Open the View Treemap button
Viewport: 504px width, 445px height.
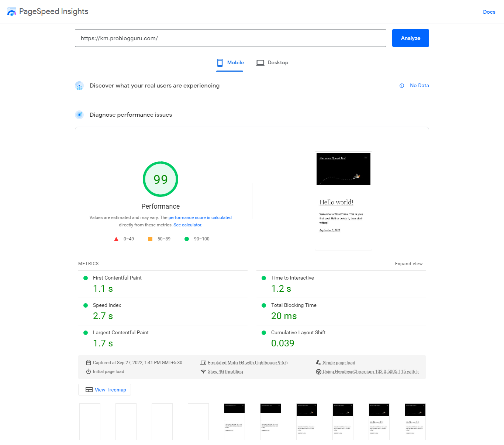coord(105,390)
